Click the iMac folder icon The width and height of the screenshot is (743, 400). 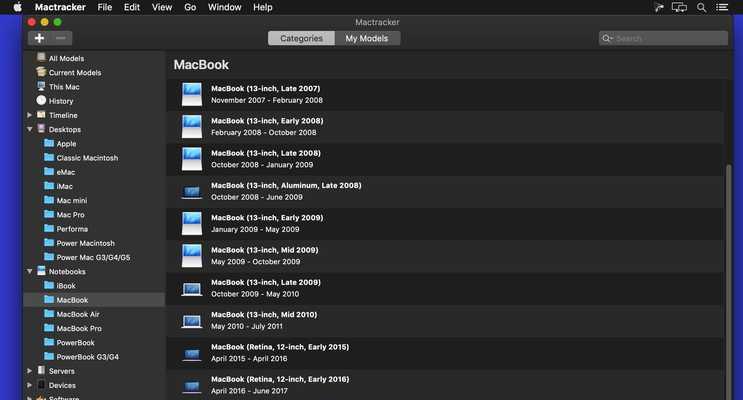[49, 186]
